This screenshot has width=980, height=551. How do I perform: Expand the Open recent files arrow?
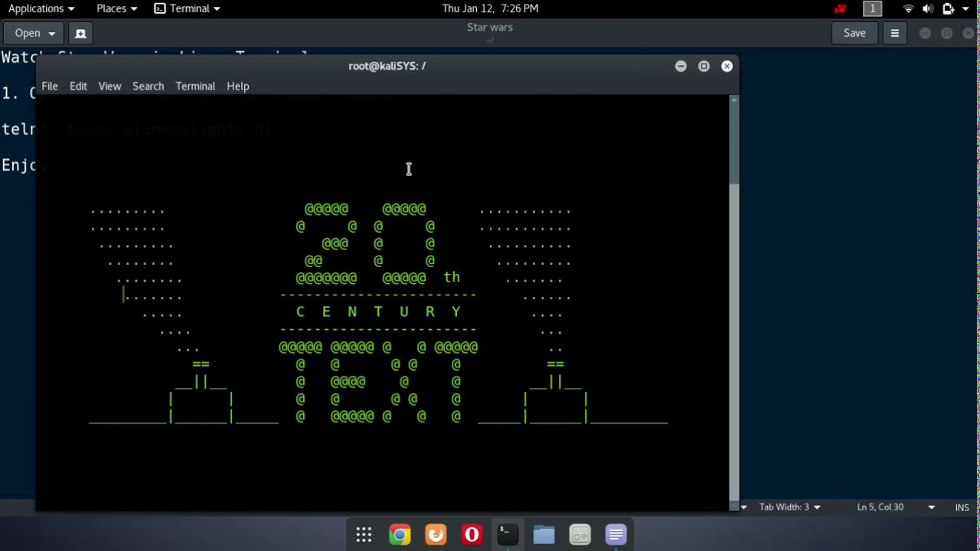51,33
